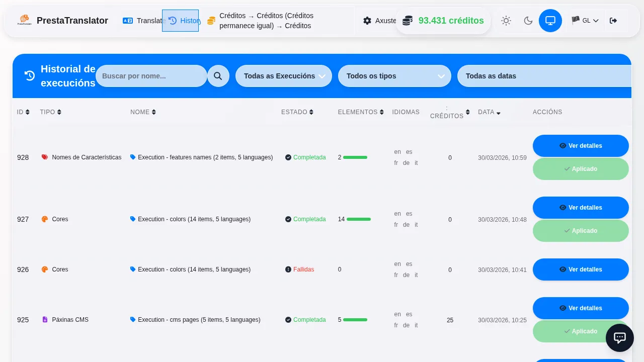Enable dark mode moon toggle
The width and height of the screenshot is (644, 362).
tap(528, 21)
